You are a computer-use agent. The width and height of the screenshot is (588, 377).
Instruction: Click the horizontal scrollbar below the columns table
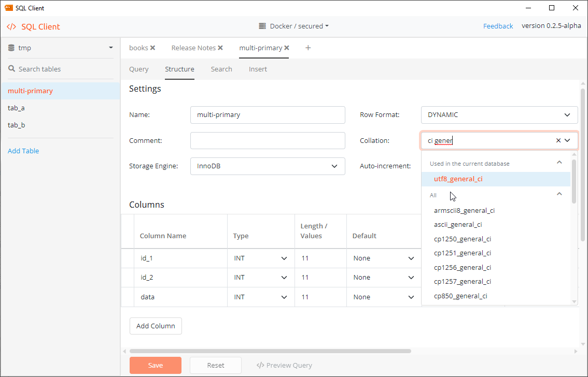(270, 351)
